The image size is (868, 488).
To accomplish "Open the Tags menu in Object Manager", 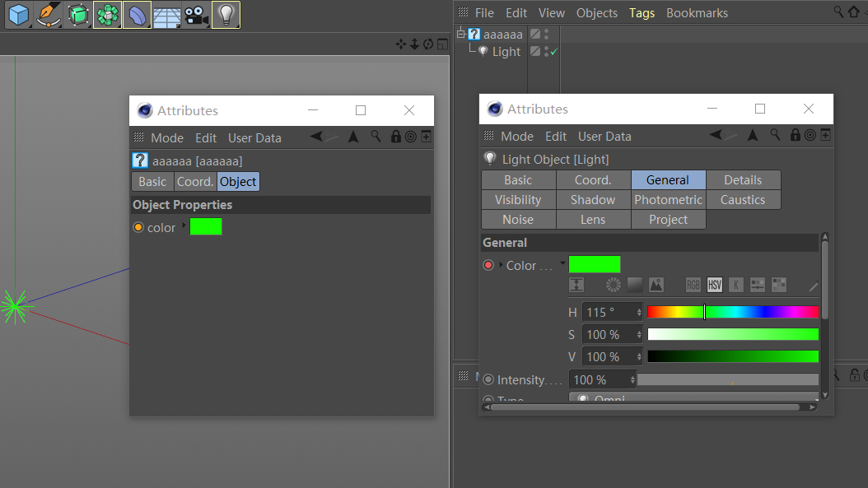I will (x=642, y=12).
